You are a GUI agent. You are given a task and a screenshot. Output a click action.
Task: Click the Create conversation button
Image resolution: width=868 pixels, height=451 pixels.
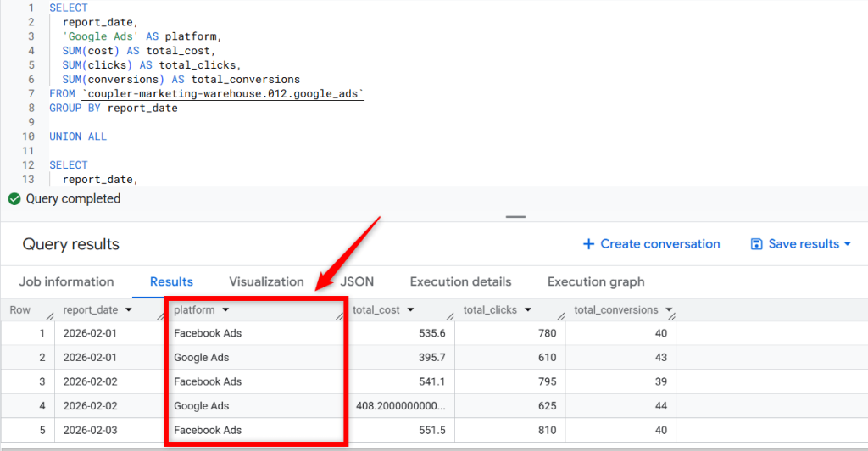point(652,244)
